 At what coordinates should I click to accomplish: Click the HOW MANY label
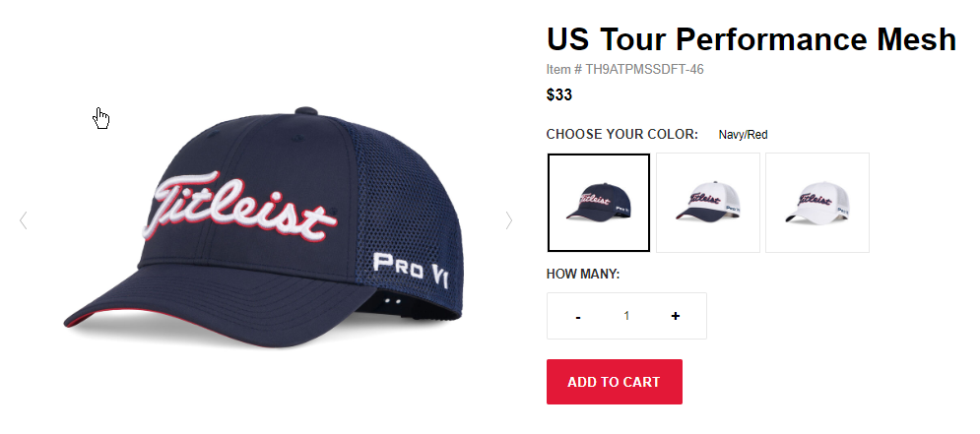coord(583,274)
